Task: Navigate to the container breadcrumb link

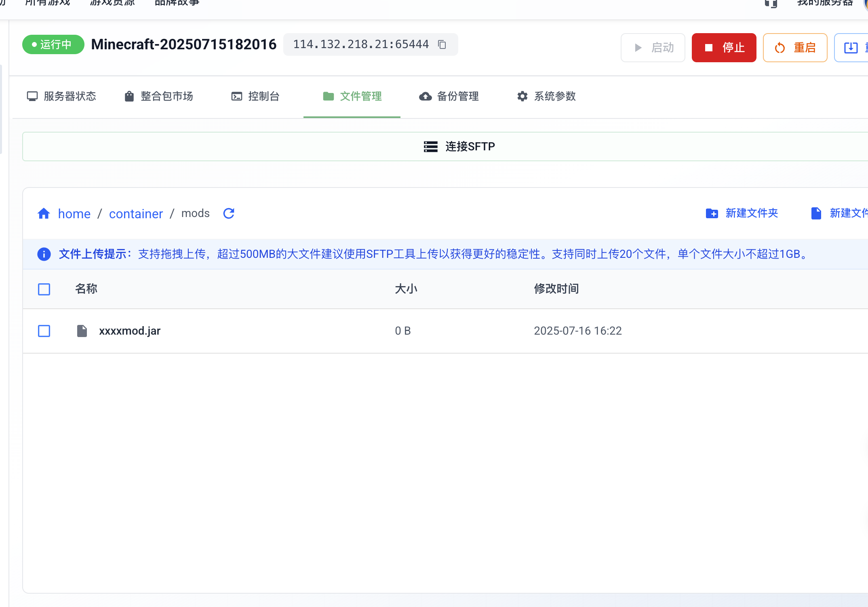Action: 136,213
